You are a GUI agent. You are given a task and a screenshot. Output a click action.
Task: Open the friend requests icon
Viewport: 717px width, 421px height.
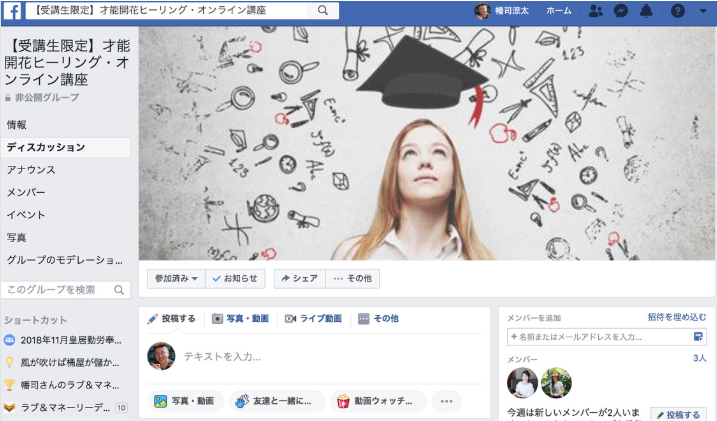(596, 11)
